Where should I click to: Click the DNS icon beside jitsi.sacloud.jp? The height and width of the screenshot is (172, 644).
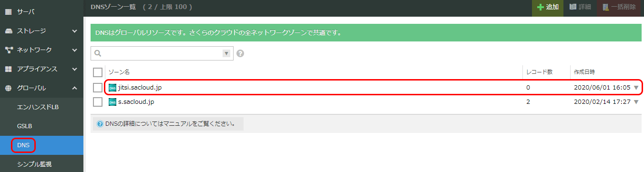click(x=112, y=88)
